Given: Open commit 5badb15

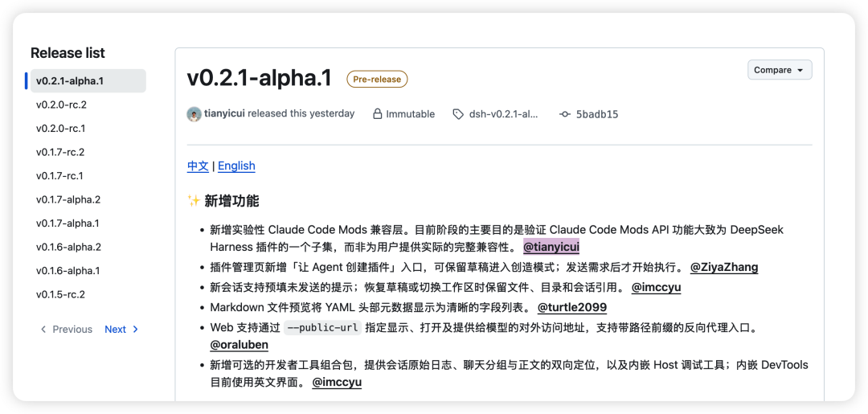Looking at the screenshot, I should point(596,115).
